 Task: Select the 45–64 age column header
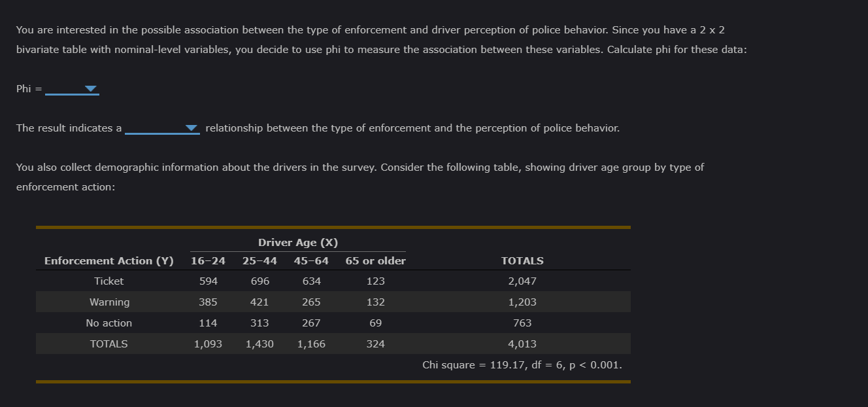pos(311,261)
